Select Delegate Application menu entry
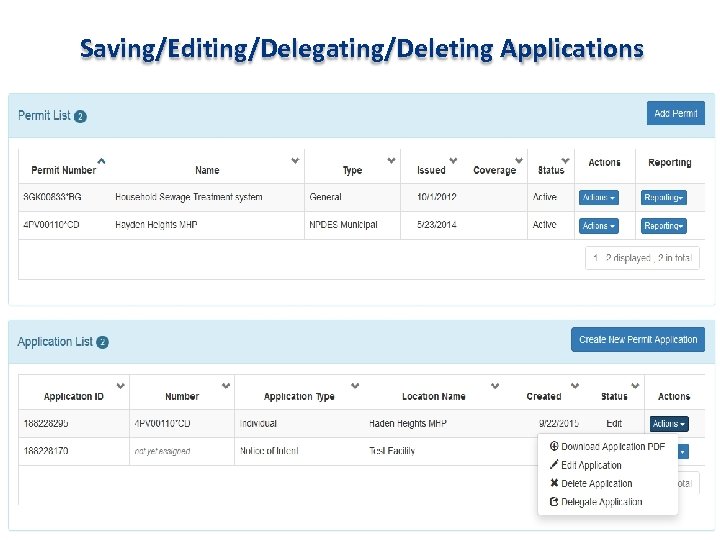This screenshot has width=720, height=540. coord(602,502)
